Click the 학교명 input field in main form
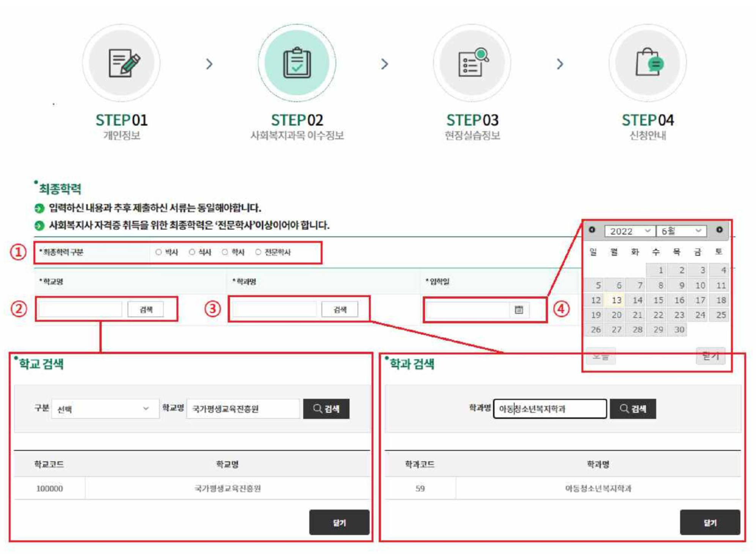 (x=80, y=310)
